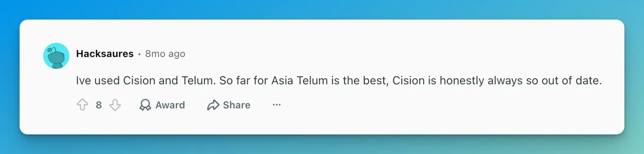Select the vote count 8
This screenshot has height=154, width=644.
[99, 105]
